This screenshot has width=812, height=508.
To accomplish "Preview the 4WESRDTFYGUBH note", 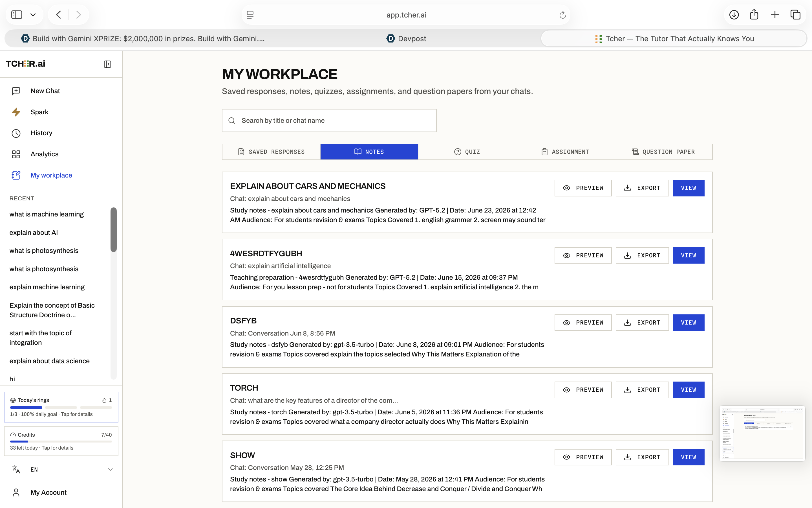I will pyautogui.click(x=583, y=255).
